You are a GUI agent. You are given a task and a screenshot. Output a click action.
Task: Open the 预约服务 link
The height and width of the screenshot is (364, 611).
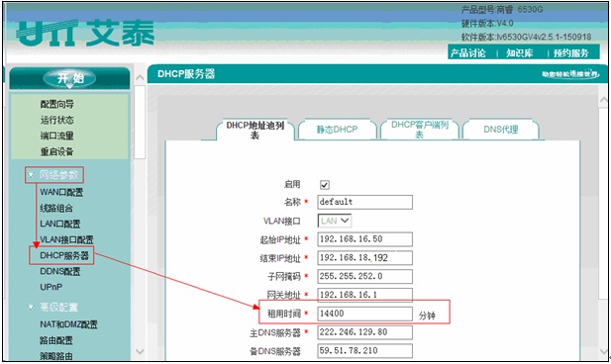[x=570, y=53]
